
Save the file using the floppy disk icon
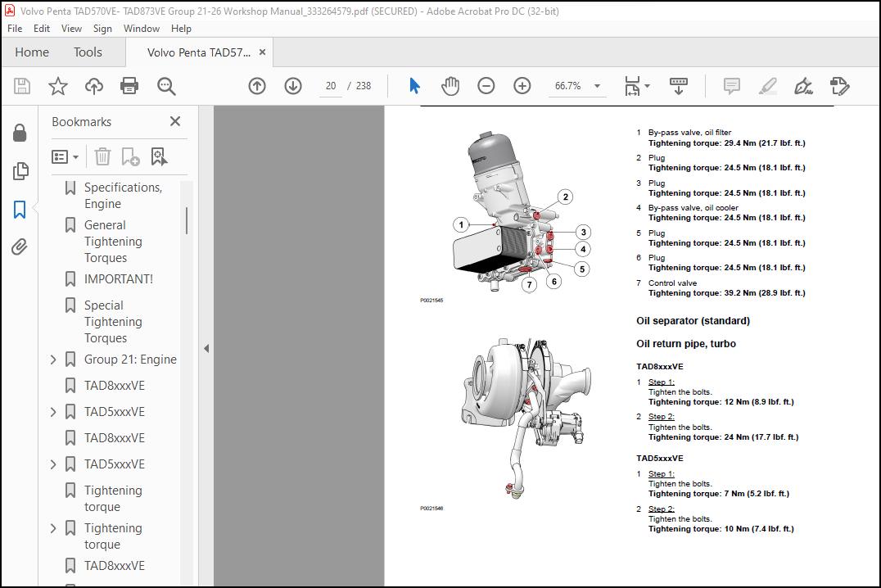22,86
